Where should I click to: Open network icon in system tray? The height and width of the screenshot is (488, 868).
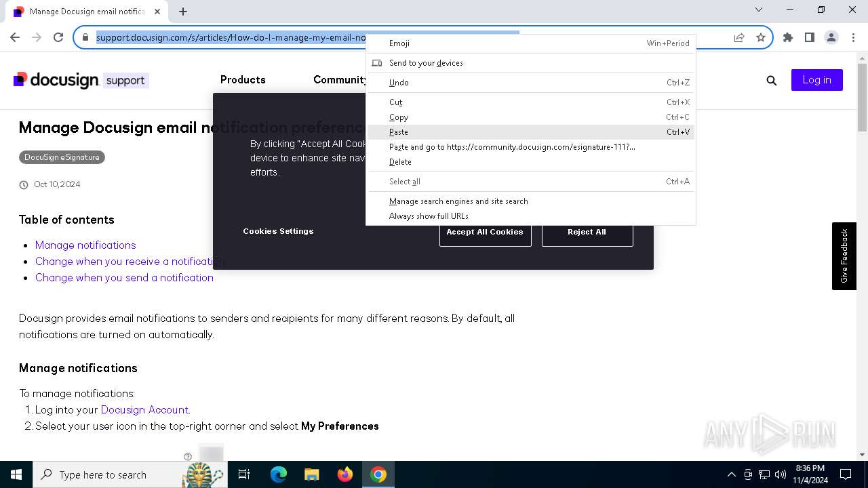(764, 474)
